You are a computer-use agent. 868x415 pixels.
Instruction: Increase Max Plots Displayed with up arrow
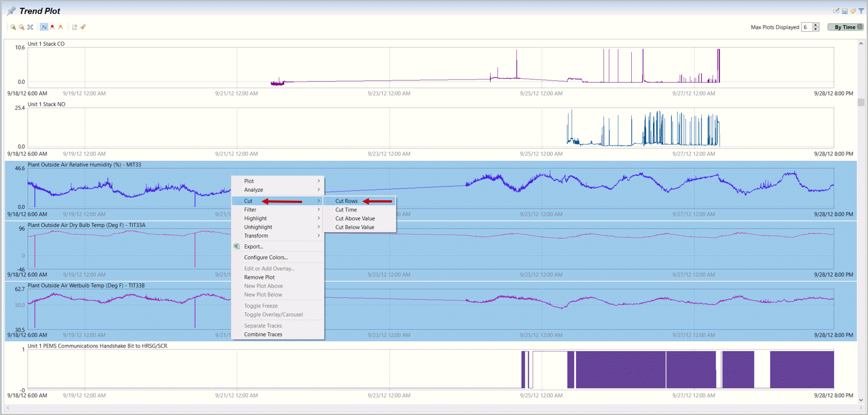(816, 25)
